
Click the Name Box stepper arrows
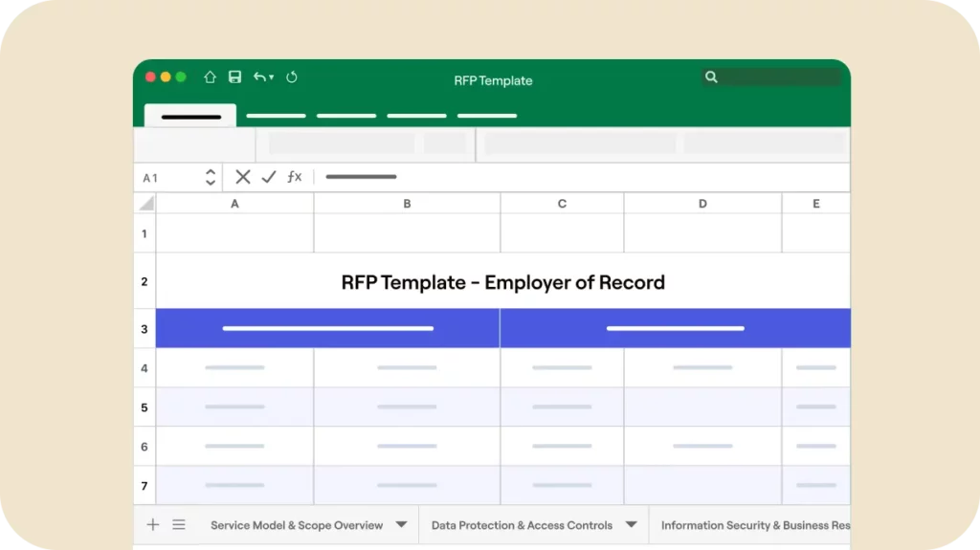211,177
